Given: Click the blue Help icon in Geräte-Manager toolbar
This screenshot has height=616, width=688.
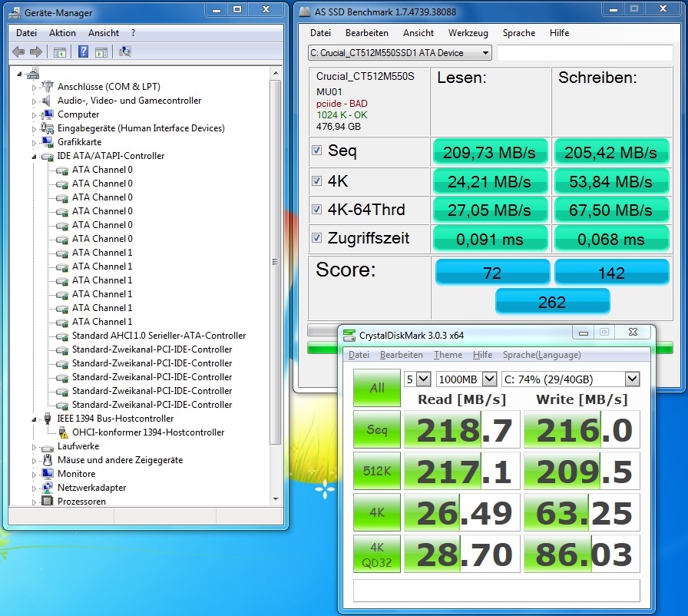Looking at the screenshot, I should pos(83,51).
